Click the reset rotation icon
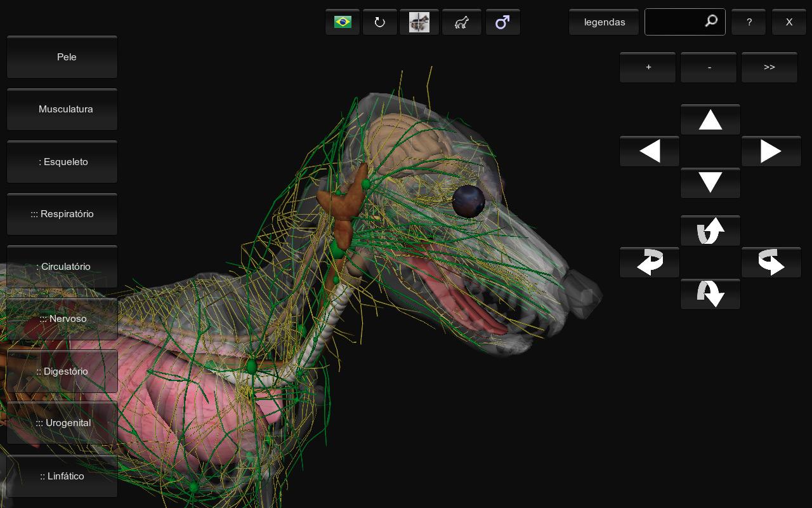Viewport: 812px width, 508px height. click(379, 22)
